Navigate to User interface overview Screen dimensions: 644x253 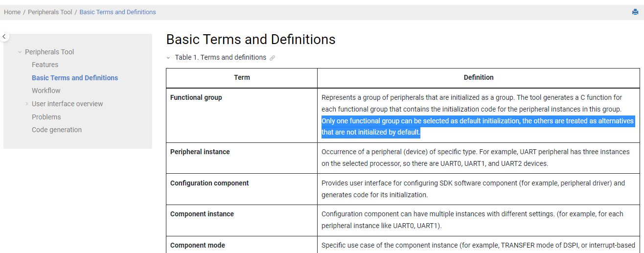pos(68,104)
